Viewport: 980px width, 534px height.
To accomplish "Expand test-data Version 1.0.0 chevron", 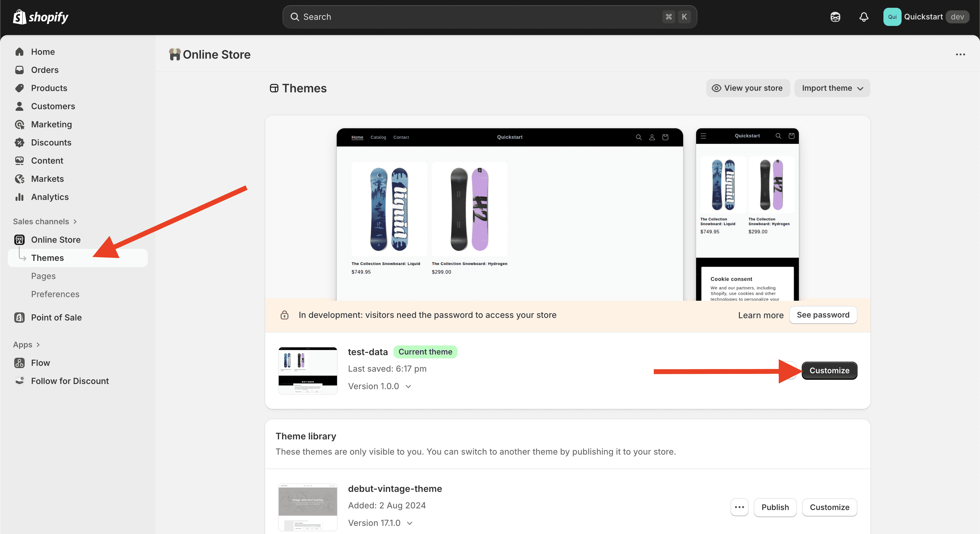I will [x=408, y=387].
